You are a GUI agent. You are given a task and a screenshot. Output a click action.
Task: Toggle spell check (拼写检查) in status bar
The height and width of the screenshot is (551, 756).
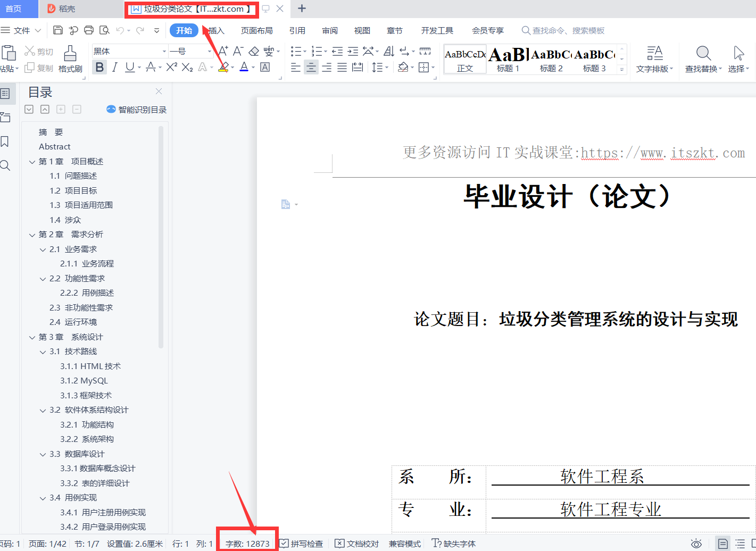click(x=301, y=544)
